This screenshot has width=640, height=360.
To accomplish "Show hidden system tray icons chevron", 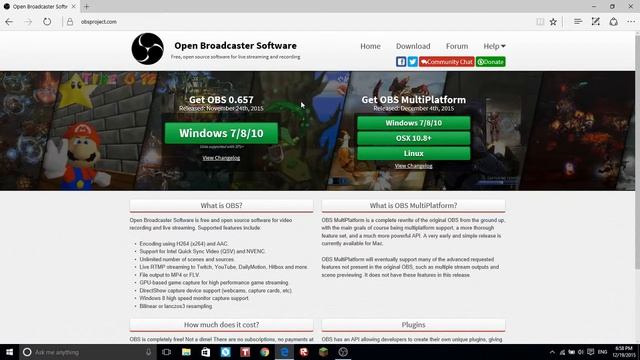I will coord(552,352).
